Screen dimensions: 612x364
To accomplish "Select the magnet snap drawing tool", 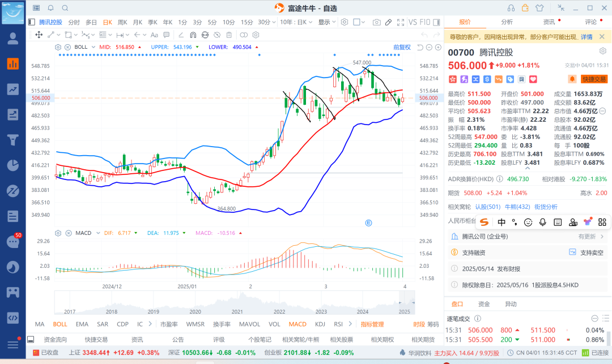I will [x=193, y=35].
